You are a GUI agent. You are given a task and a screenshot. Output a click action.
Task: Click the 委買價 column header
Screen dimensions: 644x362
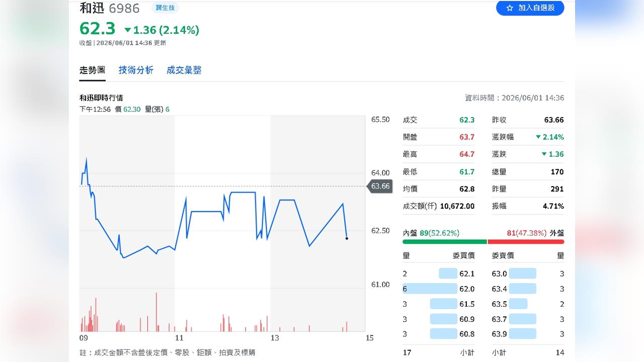point(464,255)
